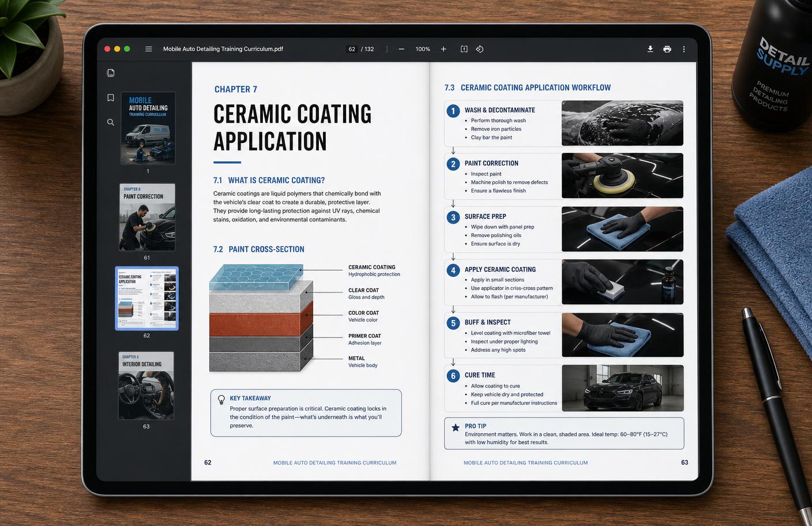Click step 4 'APPLY CERAMIC COATING' title
The height and width of the screenshot is (526, 812).
(x=500, y=269)
